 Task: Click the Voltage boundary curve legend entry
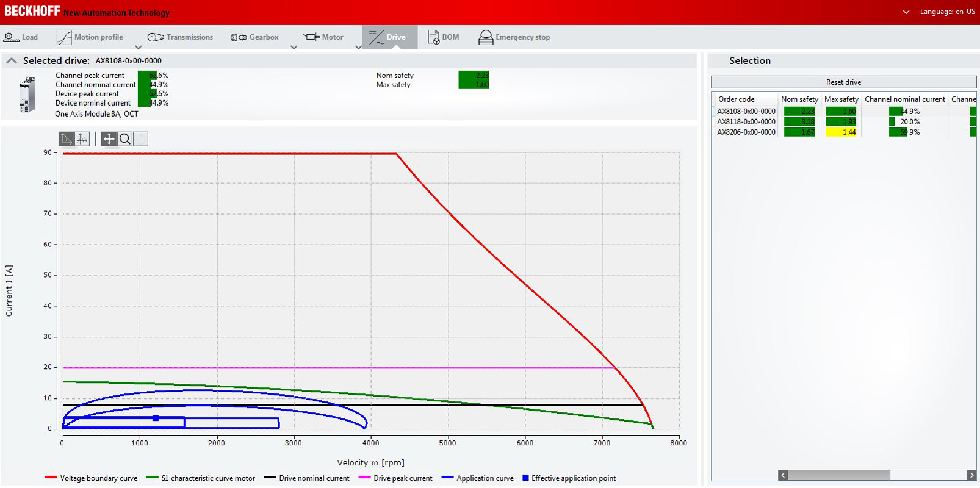pos(92,478)
